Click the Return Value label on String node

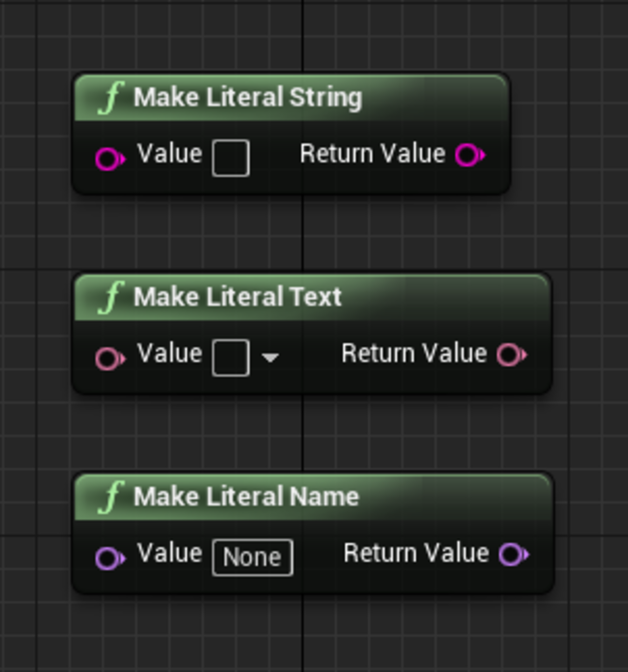click(x=372, y=154)
